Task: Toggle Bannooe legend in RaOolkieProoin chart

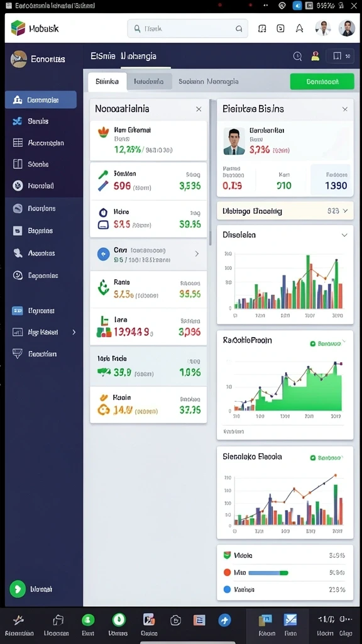Action: [x=326, y=343]
